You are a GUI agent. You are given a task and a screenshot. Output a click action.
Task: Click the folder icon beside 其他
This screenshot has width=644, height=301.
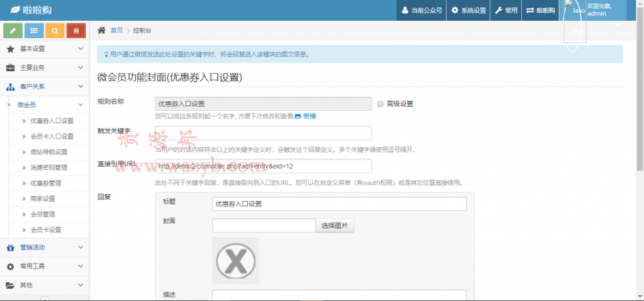pyautogui.click(x=11, y=286)
